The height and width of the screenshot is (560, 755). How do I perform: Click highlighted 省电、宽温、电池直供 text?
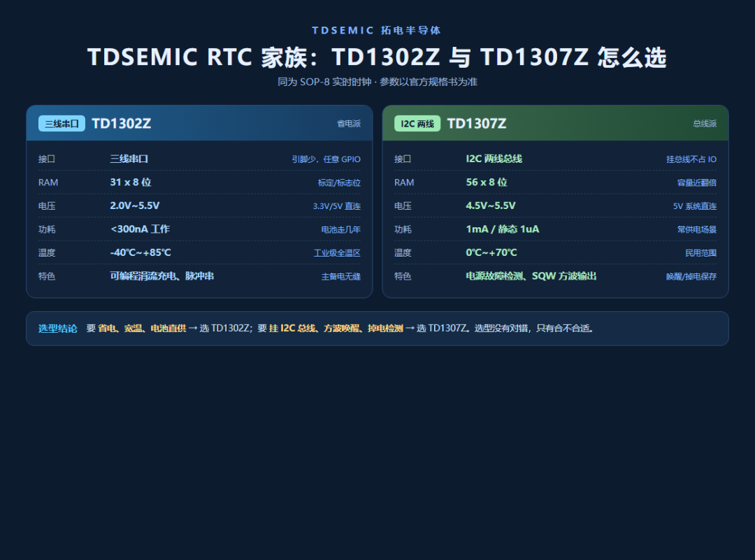click(142, 329)
